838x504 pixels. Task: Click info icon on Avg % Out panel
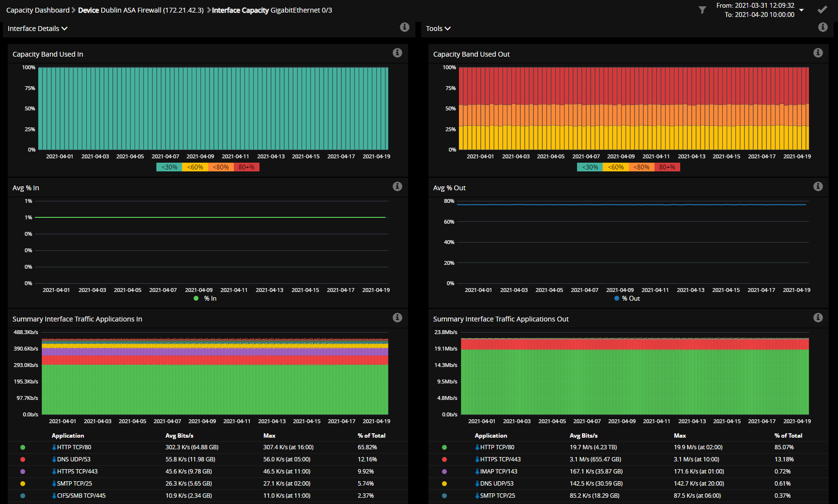(818, 186)
